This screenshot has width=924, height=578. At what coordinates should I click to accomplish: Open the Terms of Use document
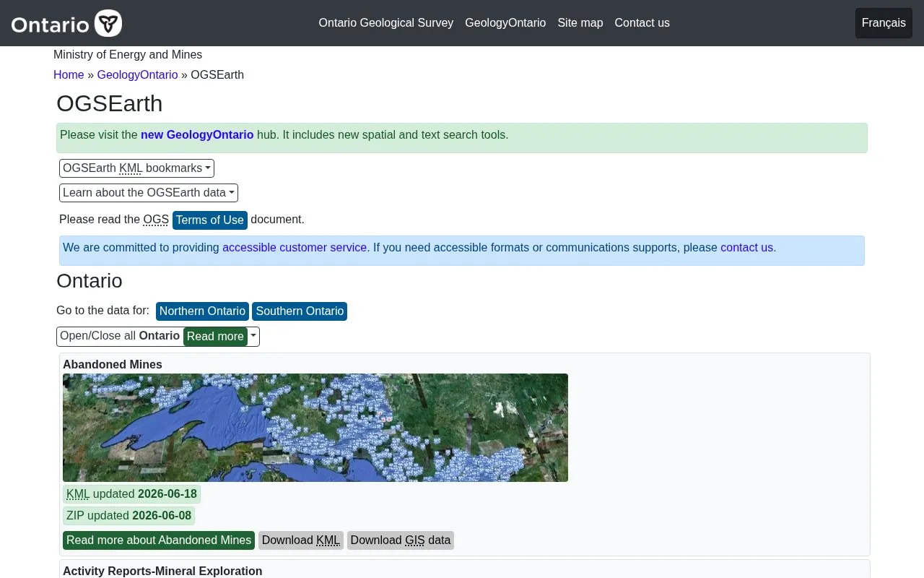[x=210, y=220]
